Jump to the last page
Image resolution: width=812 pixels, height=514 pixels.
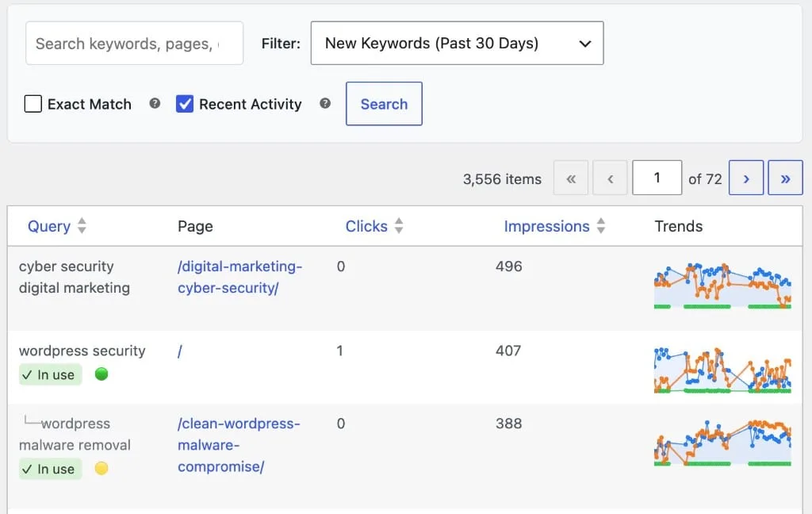[785, 178]
